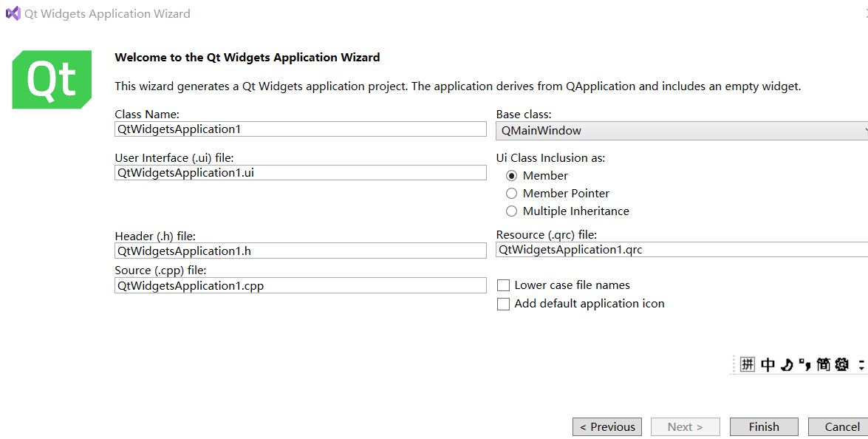Image resolution: width=868 pixels, height=439 pixels.
Task: Open the IME toolbar options arrow
Action: 863,364
